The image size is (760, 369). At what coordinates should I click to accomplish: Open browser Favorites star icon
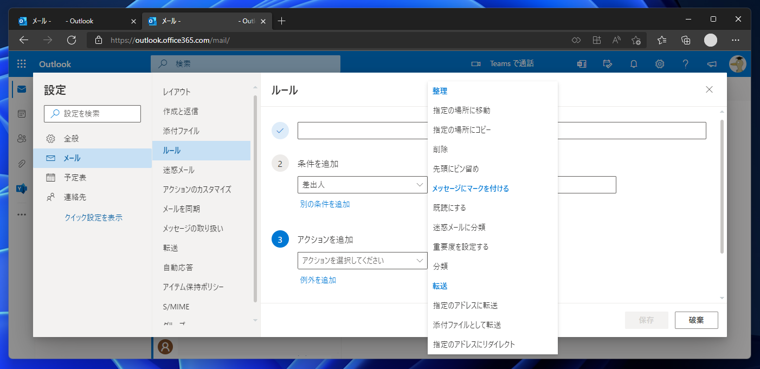point(662,40)
